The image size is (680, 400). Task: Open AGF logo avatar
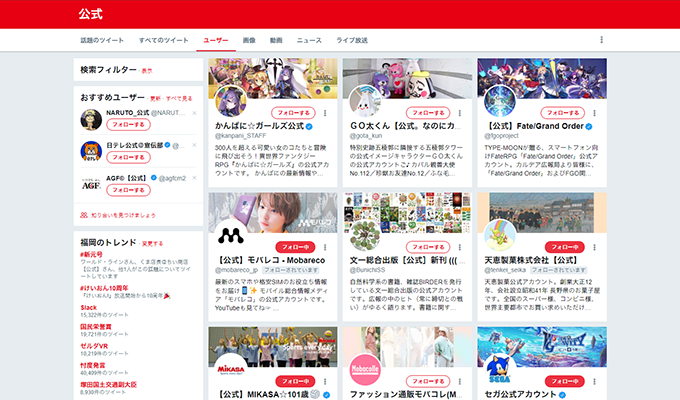click(91, 185)
